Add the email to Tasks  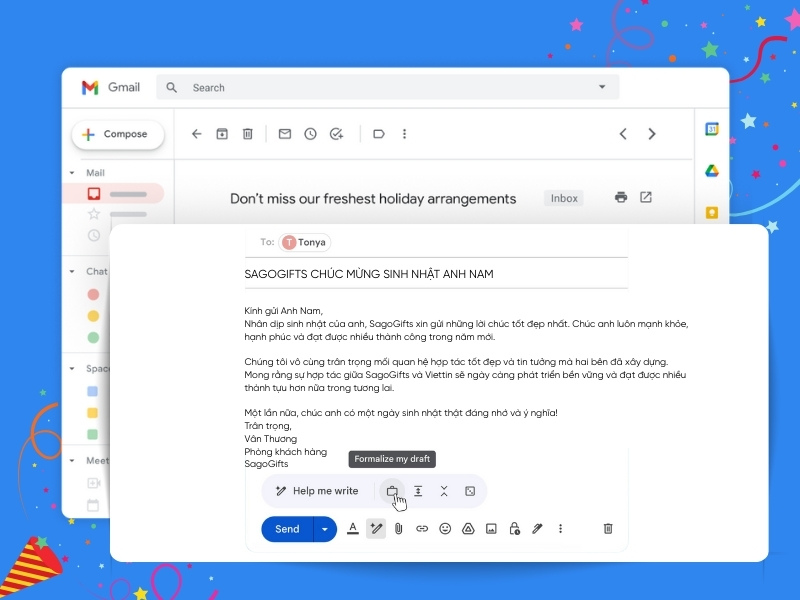coord(336,134)
